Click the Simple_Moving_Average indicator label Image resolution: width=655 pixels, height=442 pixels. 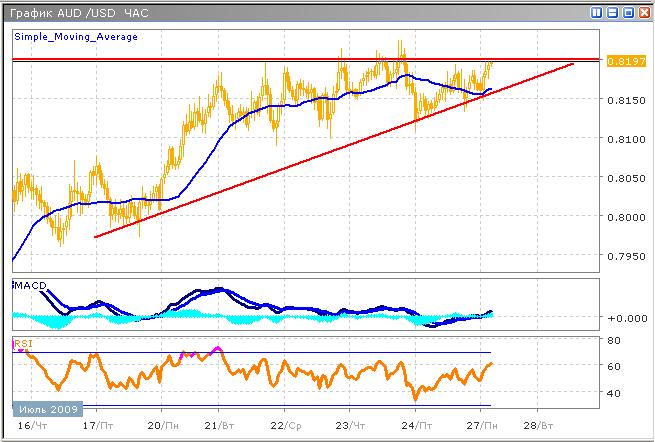(x=76, y=36)
